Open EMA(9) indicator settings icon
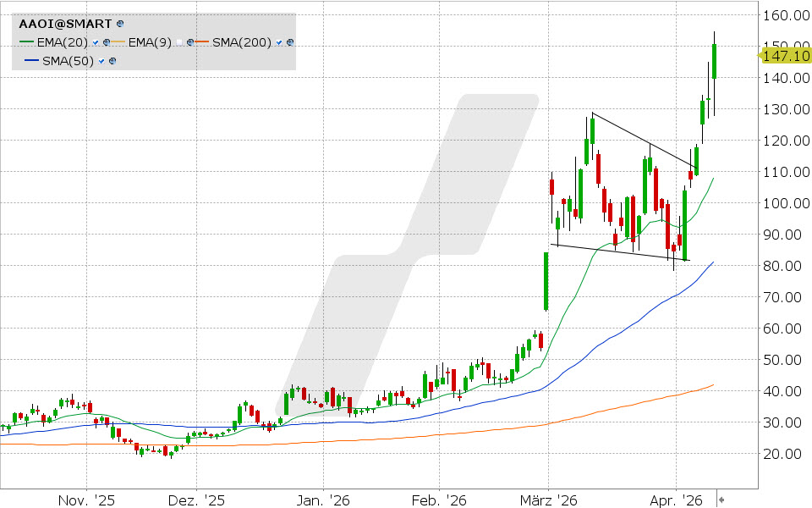 190,42
